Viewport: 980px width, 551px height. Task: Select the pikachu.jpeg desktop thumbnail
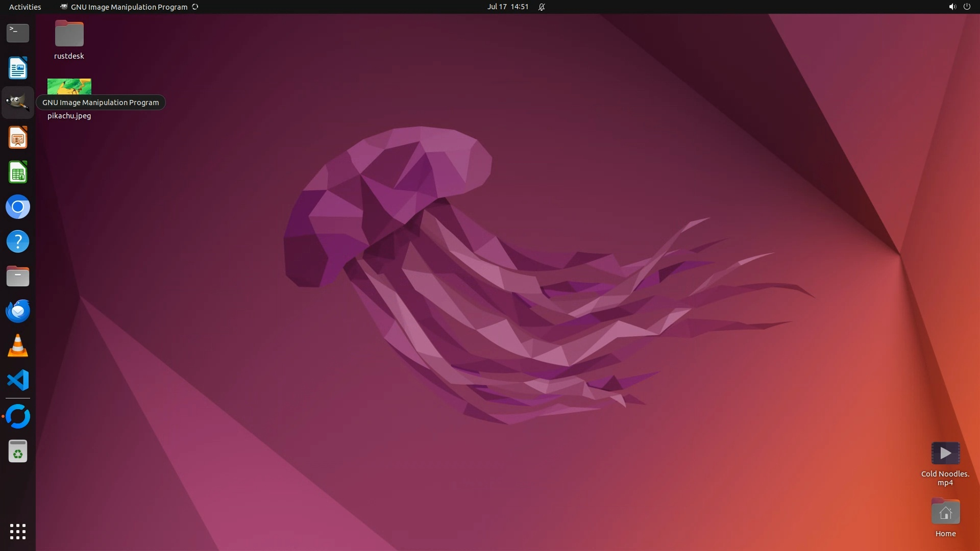click(x=69, y=86)
